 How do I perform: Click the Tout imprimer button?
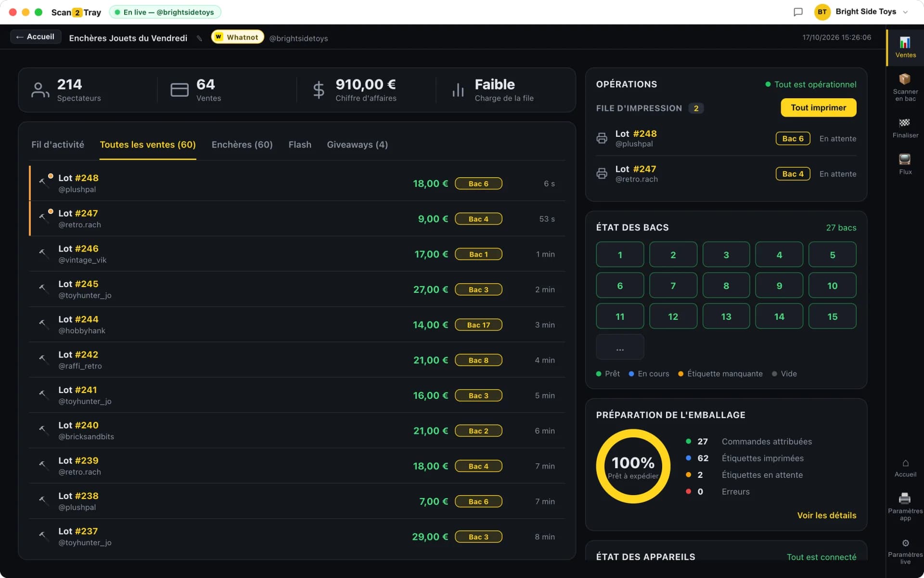pyautogui.click(x=818, y=107)
